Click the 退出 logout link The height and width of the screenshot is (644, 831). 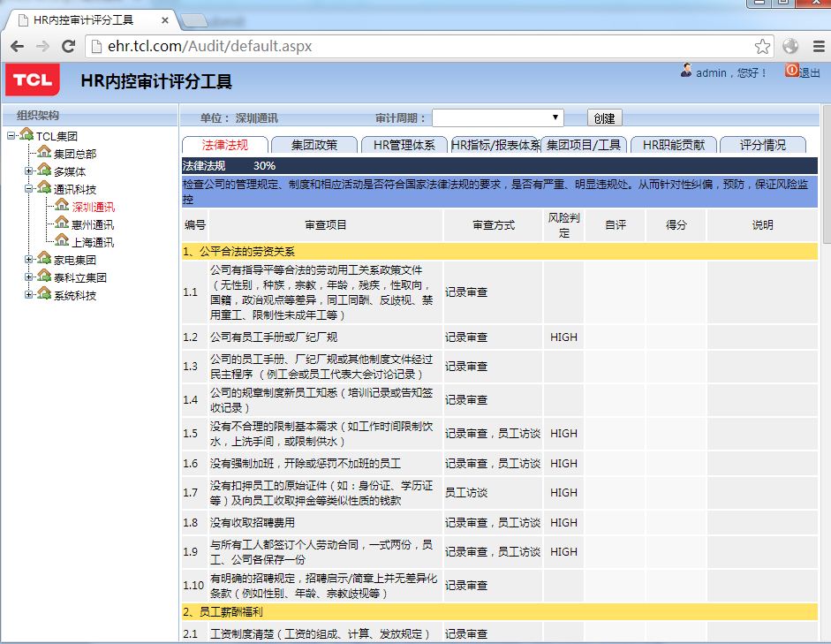[x=809, y=72]
